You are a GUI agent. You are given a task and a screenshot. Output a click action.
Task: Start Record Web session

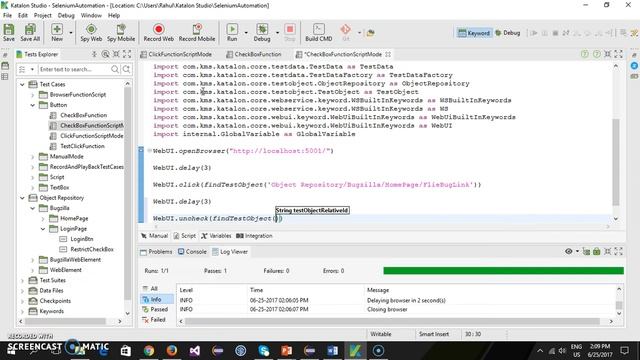pos(158,32)
